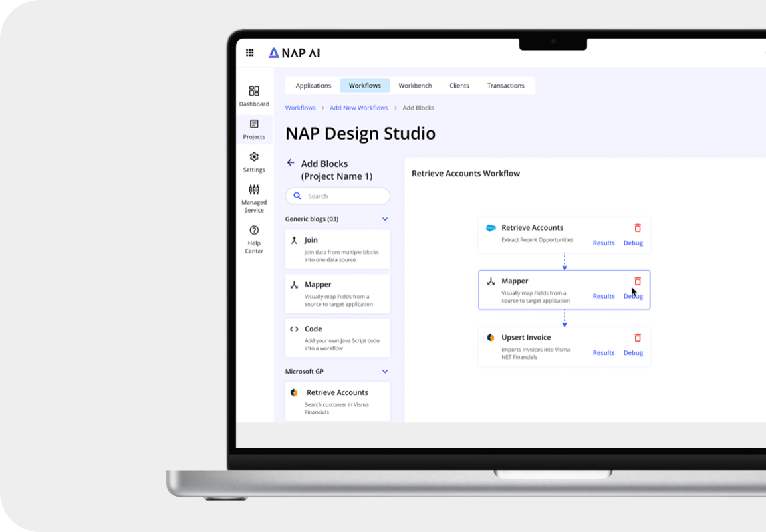Open Results for Retrieve Accounts node
Image resolution: width=766 pixels, height=532 pixels.
(604, 243)
